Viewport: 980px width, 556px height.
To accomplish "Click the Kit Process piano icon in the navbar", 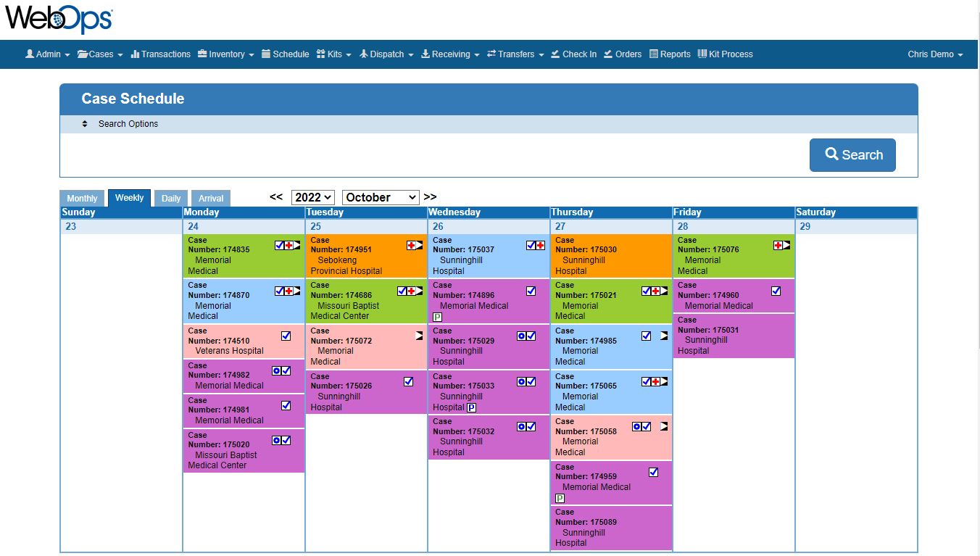I will (x=702, y=54).
